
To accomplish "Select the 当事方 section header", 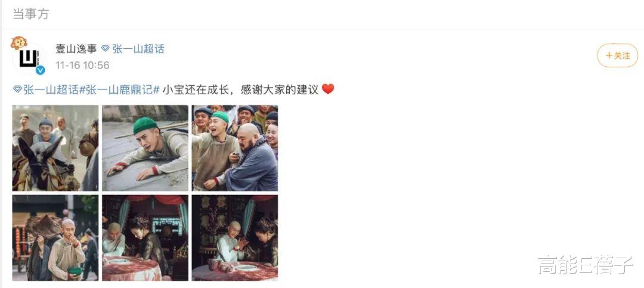I will click(31, 14).
